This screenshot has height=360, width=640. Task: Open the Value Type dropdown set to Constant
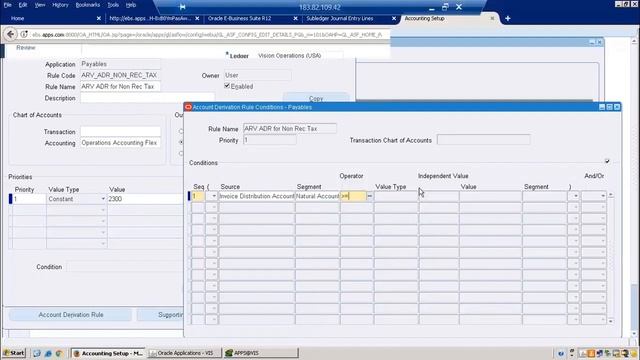click(102, 199)
